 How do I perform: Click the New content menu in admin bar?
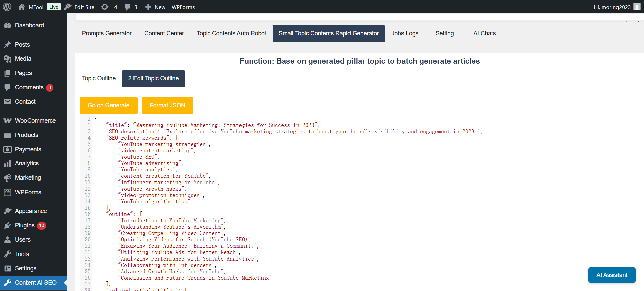pyautogui.click(x=155, y=7)
